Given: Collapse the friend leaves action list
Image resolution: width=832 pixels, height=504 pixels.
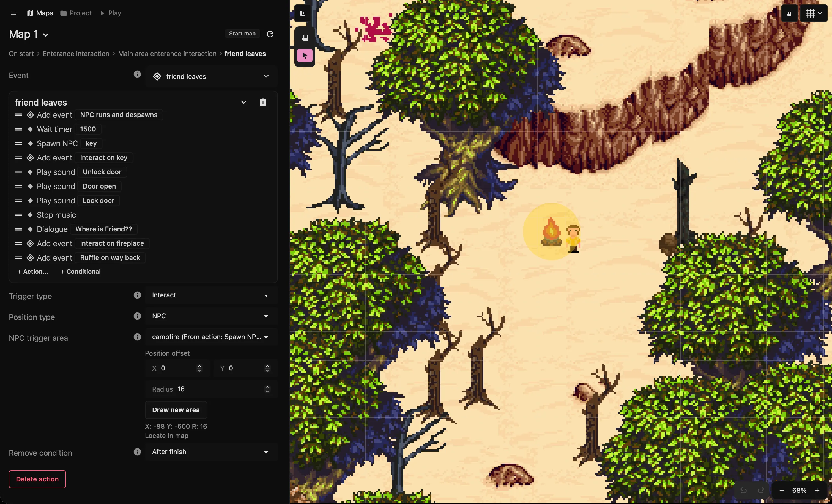Looking at the screenshot, I should click(243, 102).
